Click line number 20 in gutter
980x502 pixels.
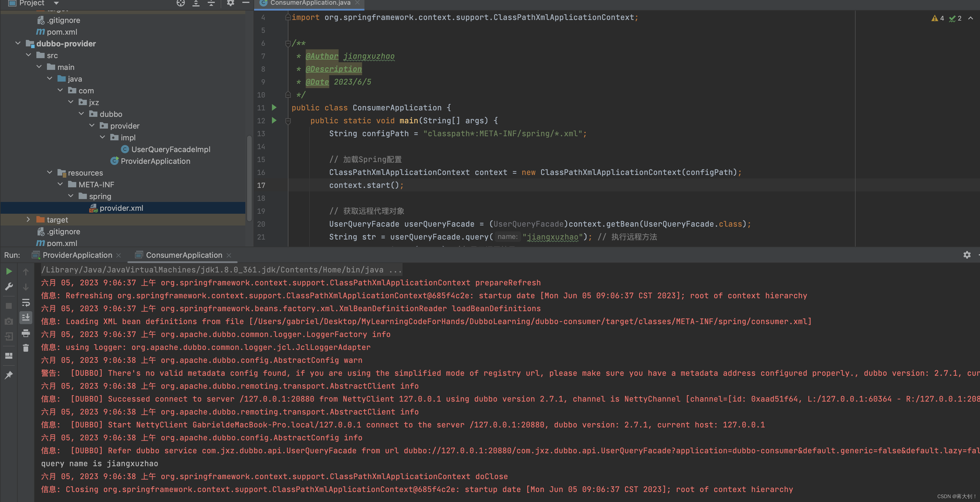point(261,224)
